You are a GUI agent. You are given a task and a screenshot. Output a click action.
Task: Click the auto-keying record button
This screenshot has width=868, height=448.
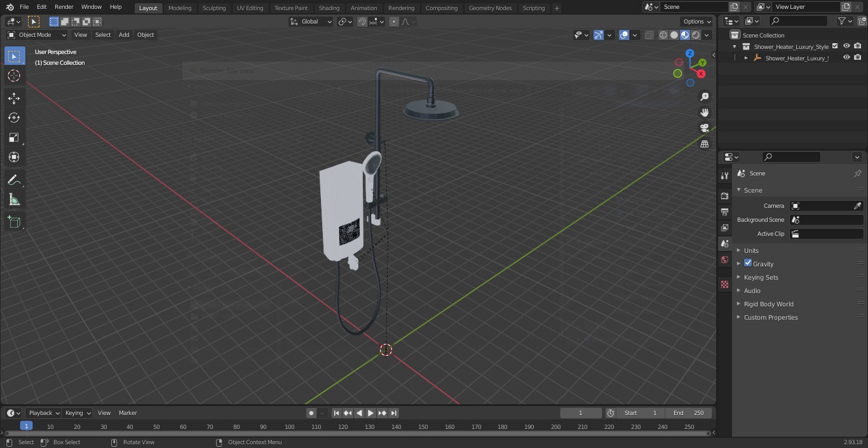[x=311, y=413]
